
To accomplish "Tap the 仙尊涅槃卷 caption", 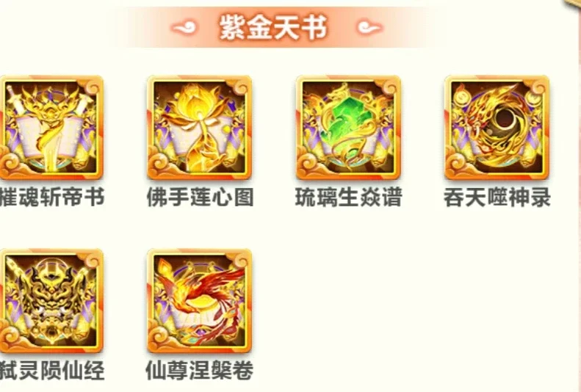I will (200, 370).
